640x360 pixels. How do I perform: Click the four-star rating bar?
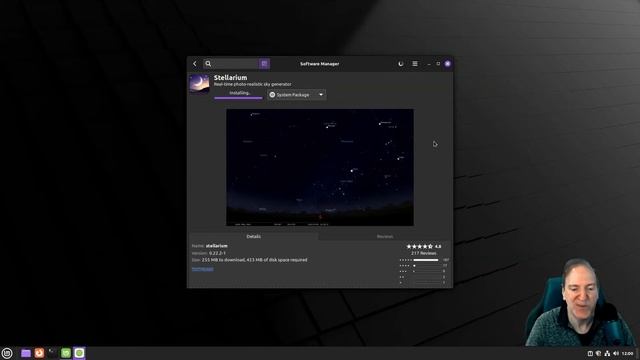[426, 266]
